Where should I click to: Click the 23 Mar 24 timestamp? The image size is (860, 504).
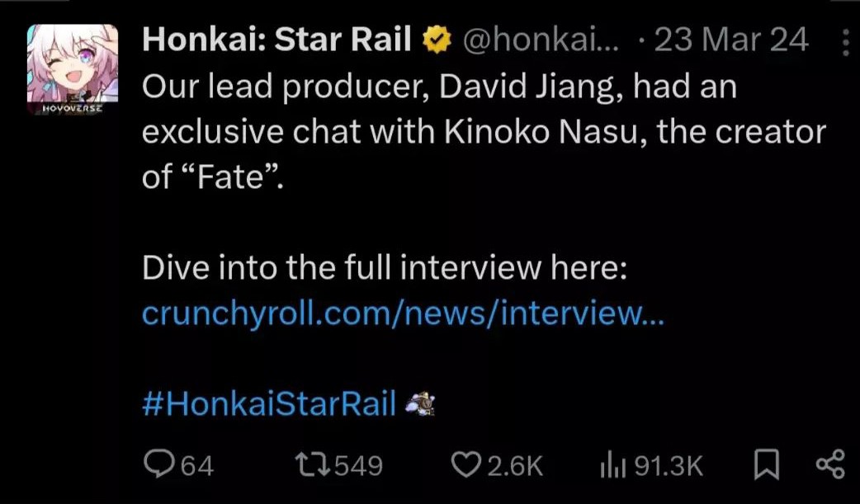(734, 37)
